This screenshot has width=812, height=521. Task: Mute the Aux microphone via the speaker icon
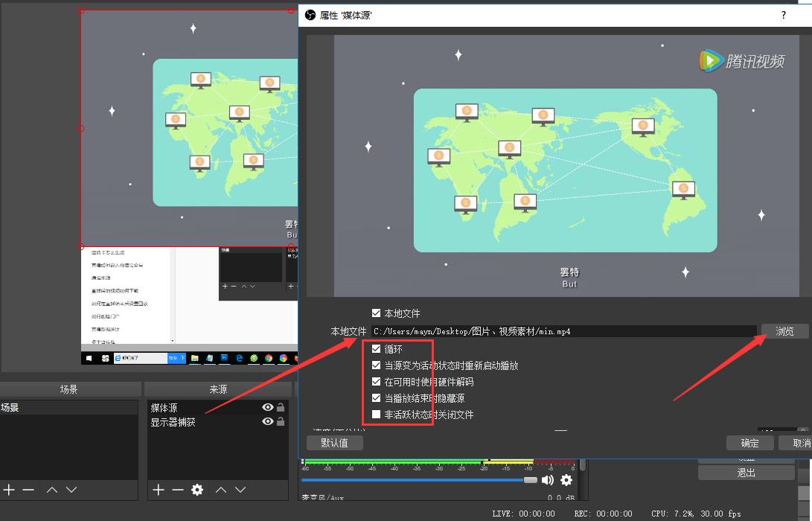[x=547, y=480]
